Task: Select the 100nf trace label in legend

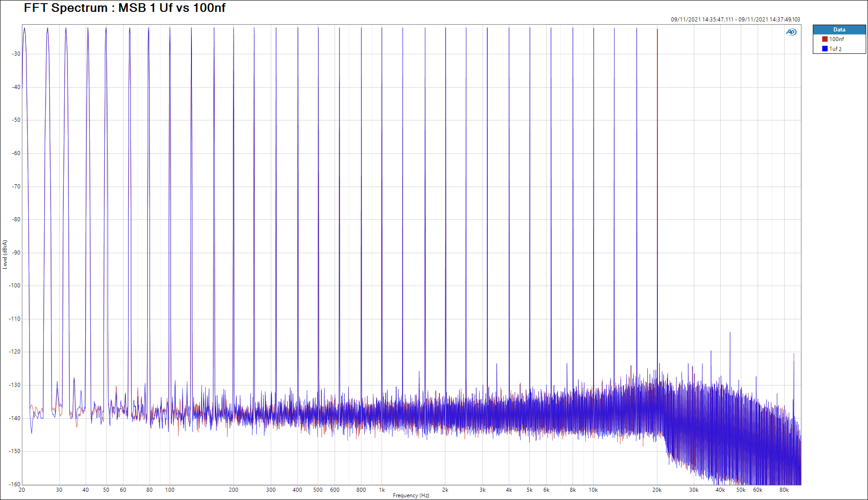Action: click(x=836, y=39)
